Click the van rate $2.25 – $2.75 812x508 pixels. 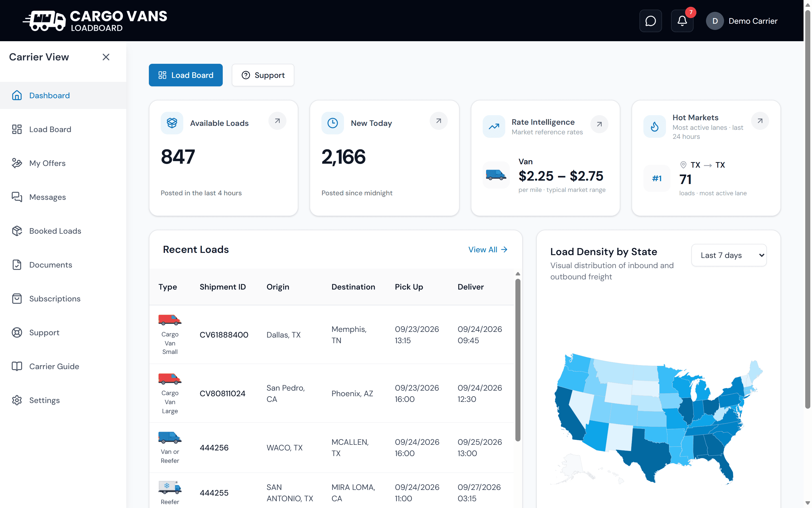561,176
